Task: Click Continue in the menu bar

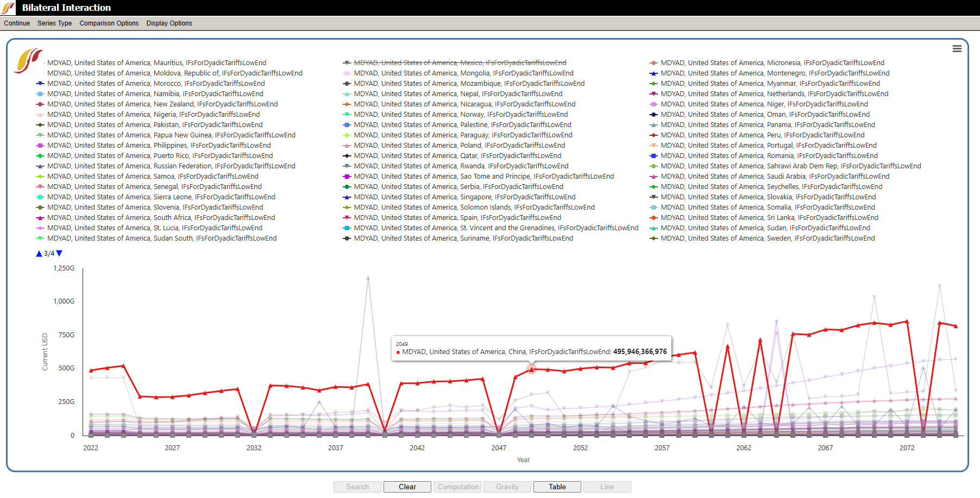Action: 17,23
